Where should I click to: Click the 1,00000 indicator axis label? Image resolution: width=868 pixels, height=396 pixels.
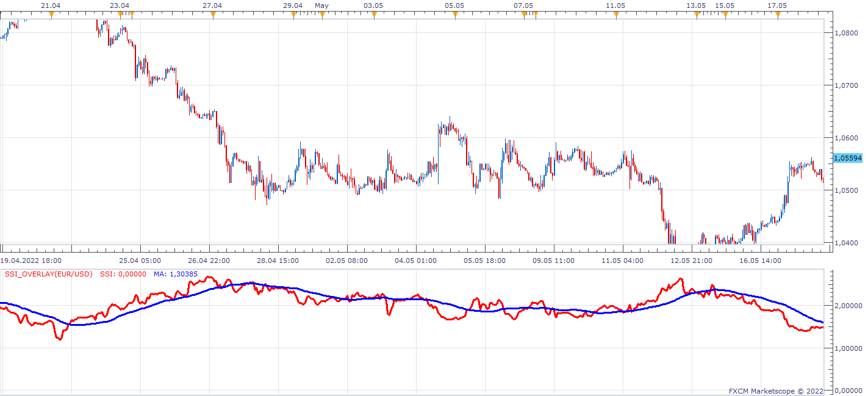click(847, 348)
